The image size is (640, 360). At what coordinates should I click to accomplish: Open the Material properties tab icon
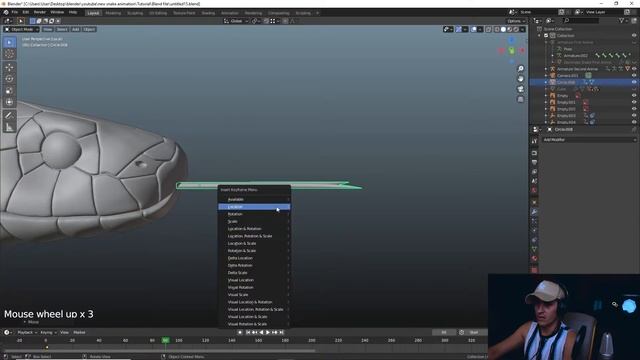click(534, 258)
